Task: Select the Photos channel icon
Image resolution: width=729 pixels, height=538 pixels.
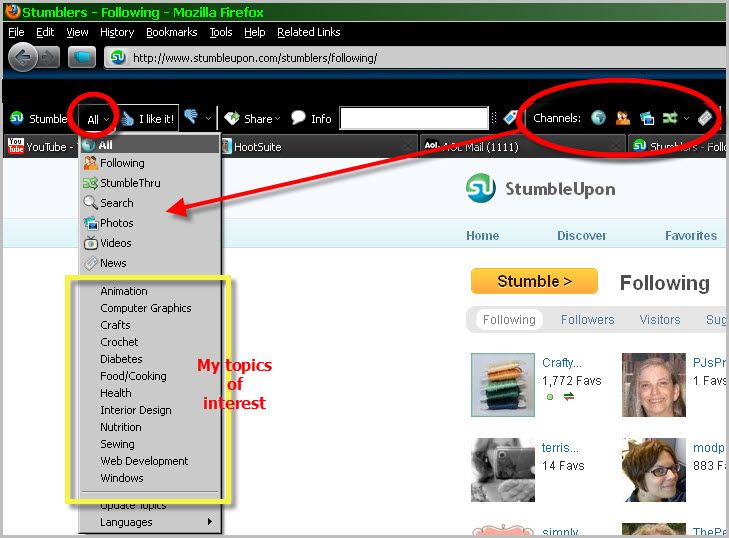Action: pyautogui.click(x=647, y=118)
